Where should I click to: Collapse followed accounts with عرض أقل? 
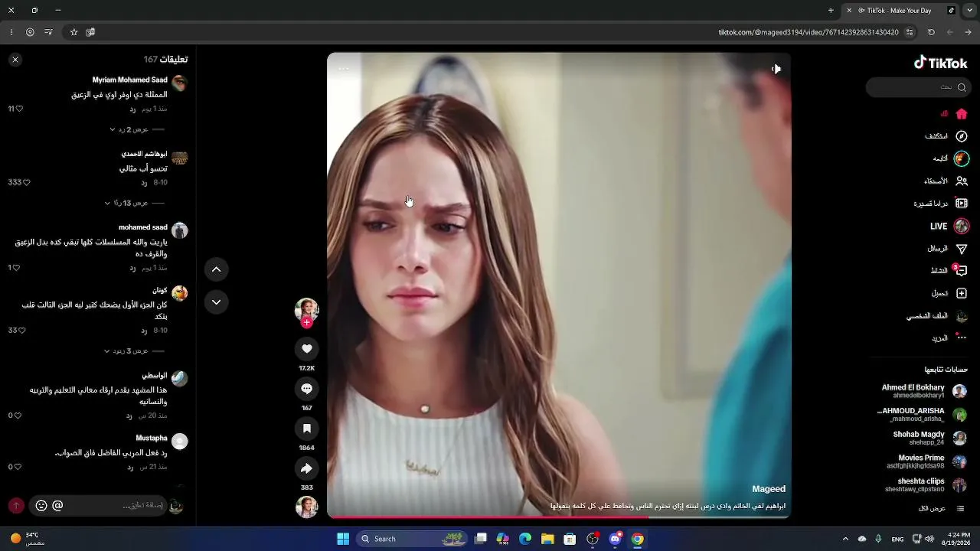(942, 508)
